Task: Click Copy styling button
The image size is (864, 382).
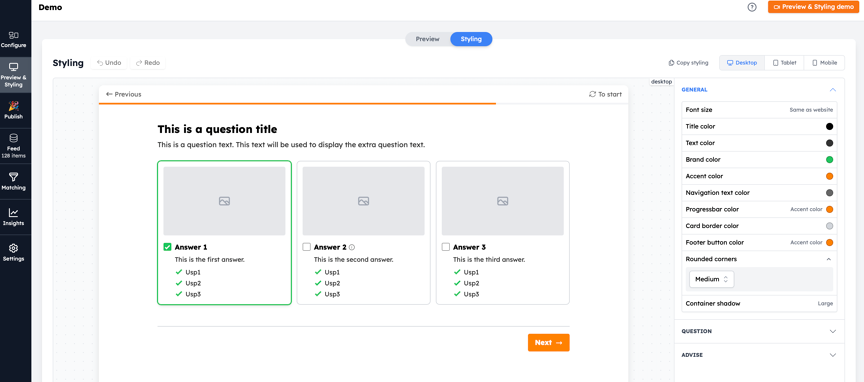Action: click(x=689, y=63)
